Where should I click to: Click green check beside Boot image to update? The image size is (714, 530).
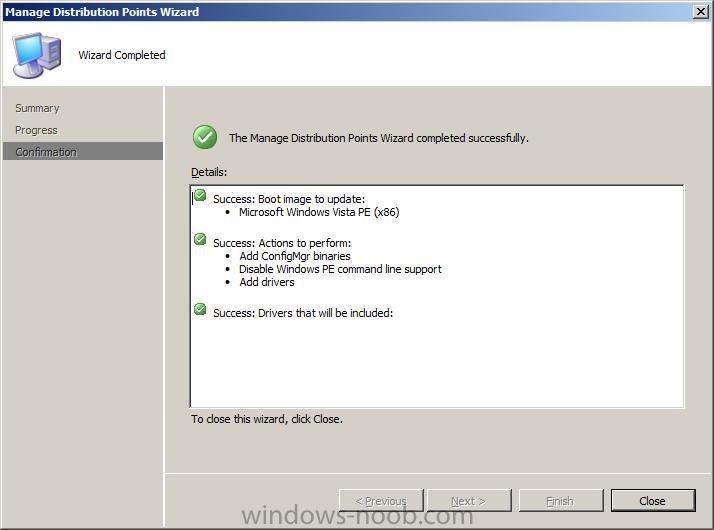click(200, 196)
